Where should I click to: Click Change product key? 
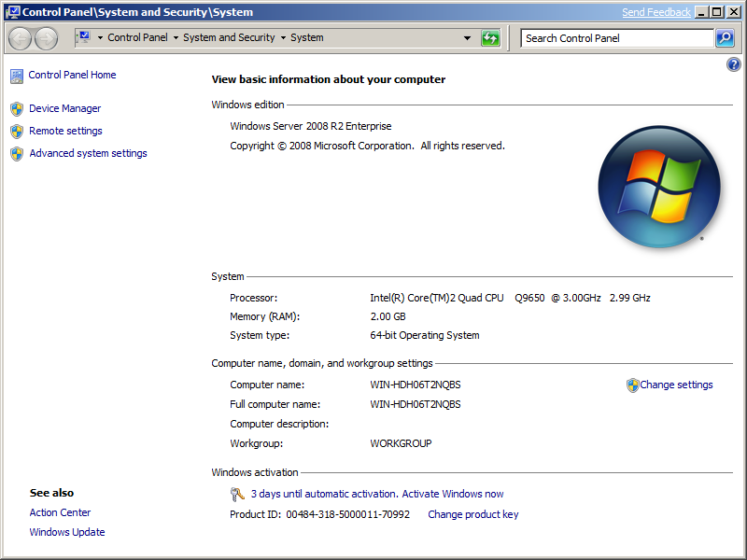click(x=472, y=513)
